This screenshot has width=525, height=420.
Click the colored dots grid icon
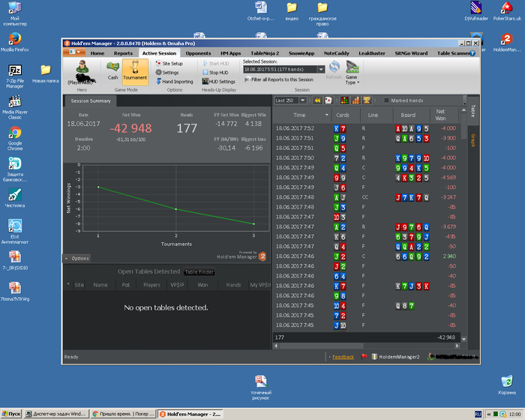pyautogui.click(x=344, y=100)
